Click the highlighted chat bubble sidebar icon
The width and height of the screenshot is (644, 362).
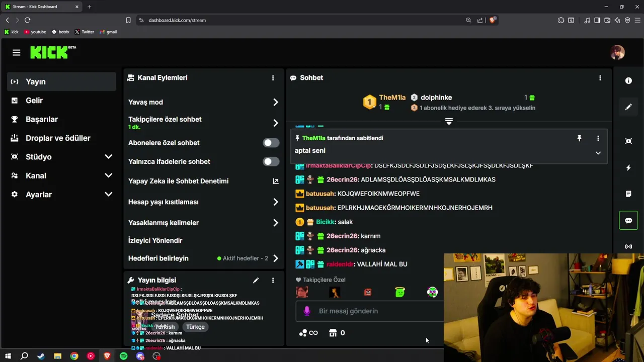628,220
